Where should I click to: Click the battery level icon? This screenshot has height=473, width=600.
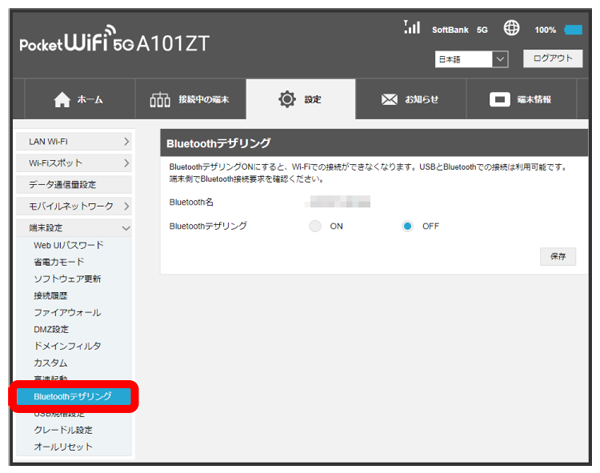click(x=573, y=30)
